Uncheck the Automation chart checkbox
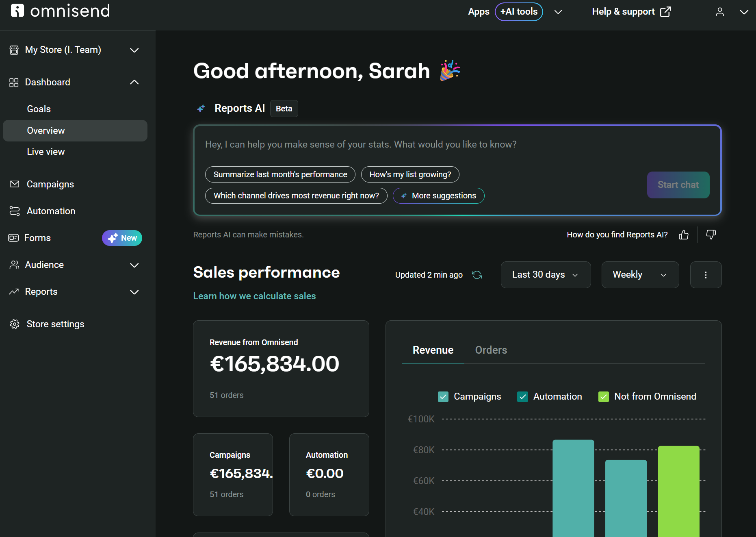 coord(522,397)
